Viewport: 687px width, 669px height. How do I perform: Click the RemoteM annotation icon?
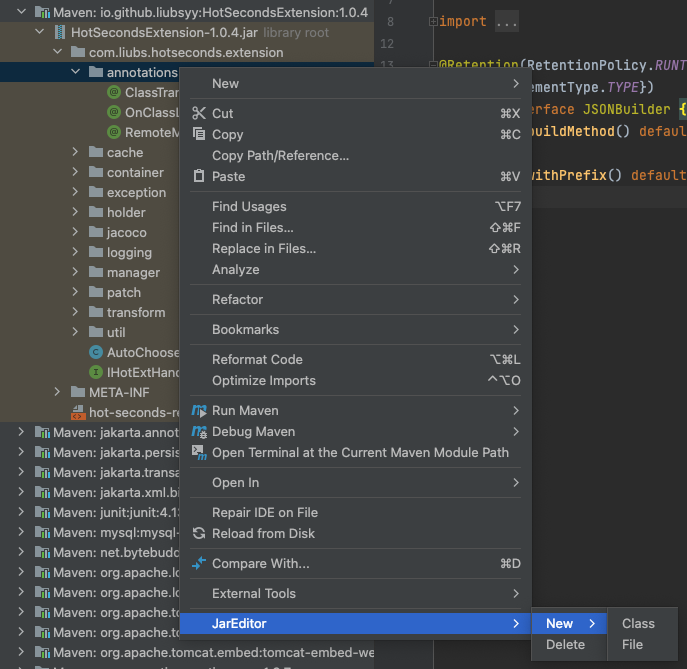pos(114,132)
